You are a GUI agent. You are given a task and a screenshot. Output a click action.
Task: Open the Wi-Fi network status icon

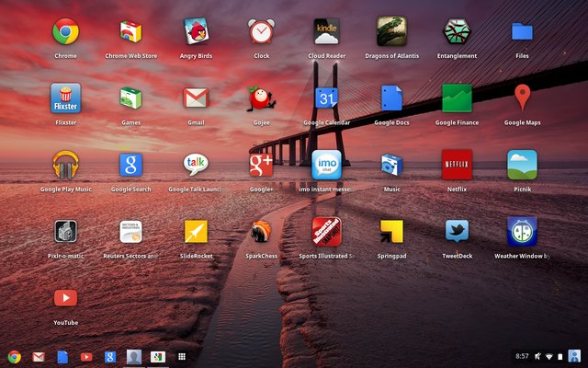coord(549,356)
